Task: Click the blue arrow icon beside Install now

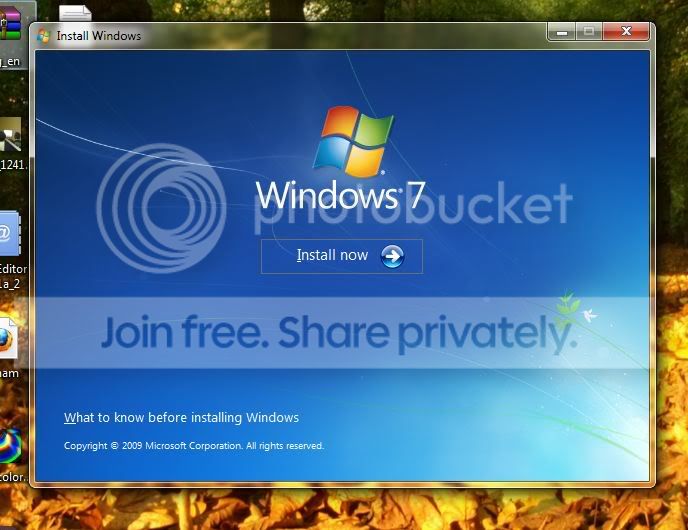Action: click(392, 256)
